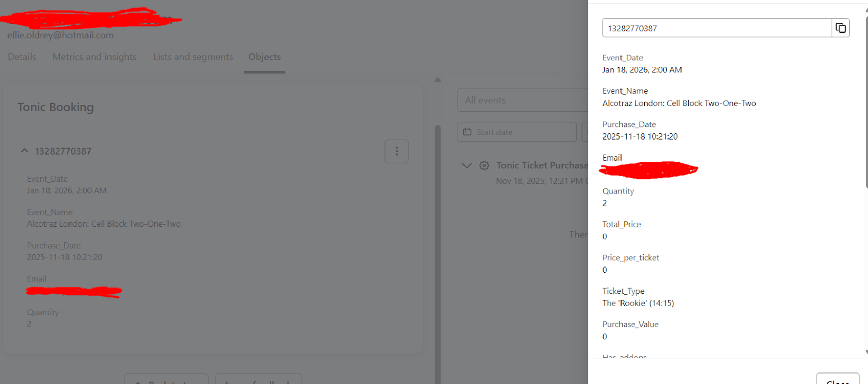The width and height of the screenshot is (868, 384).
Task: Click the Leave feedback button
Action: tap(258, 379)
